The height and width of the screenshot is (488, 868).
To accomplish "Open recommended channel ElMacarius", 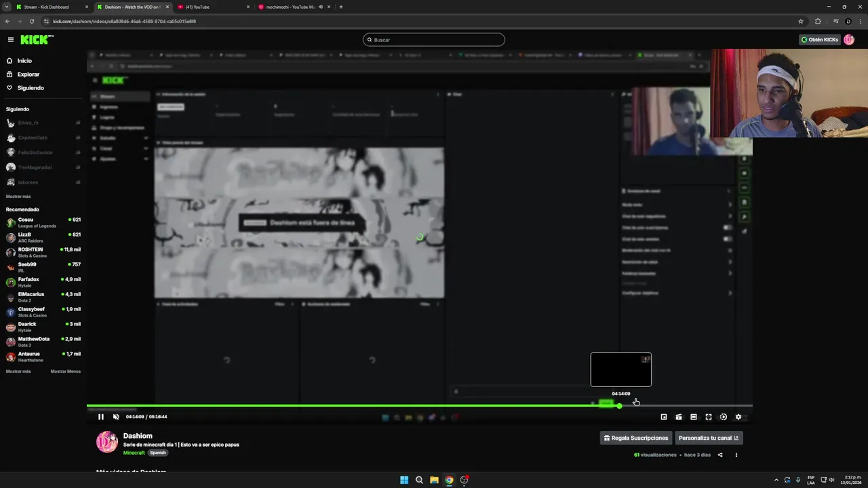I will pos(43,297).
